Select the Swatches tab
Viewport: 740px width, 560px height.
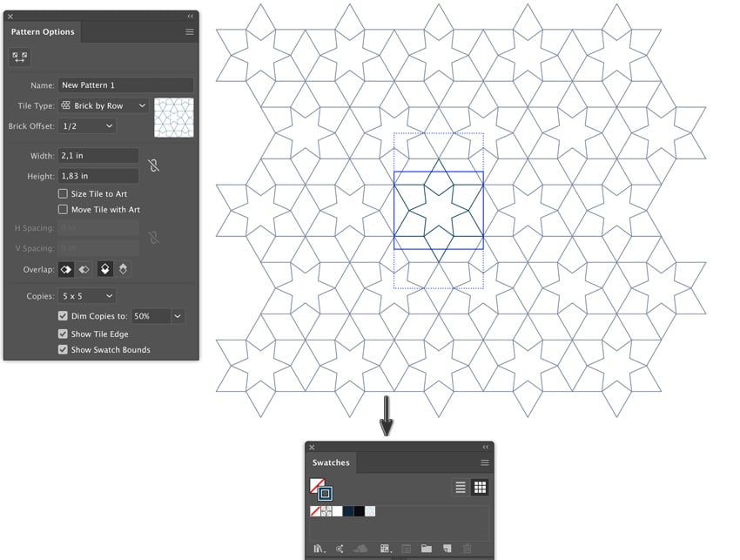click(x=332, y=462)
